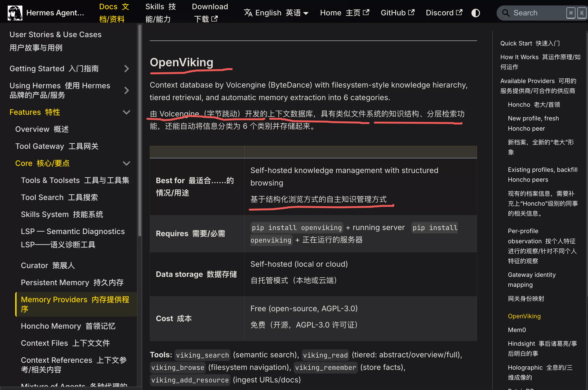Open the Tool Gateway sidebar page
This screenshot has width=588, height=390.
(x=57, y=146)
